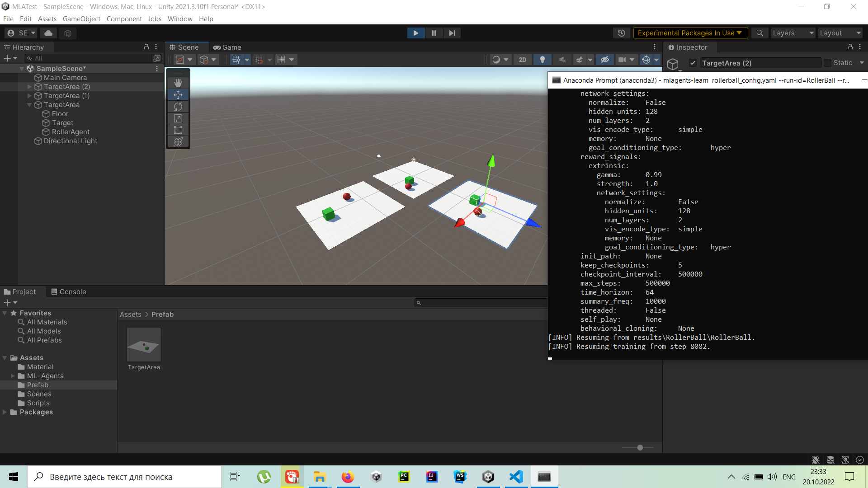Click the Hierarchy search field
This screenshot has height=488, width=868.
[89, 58]
